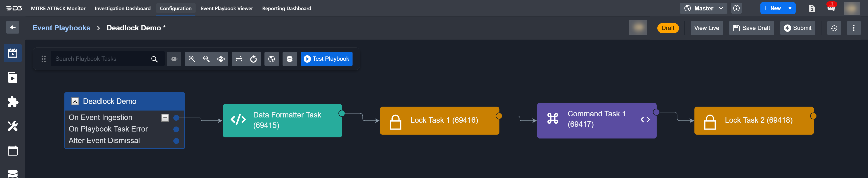Toggle minus box beside On Event Ingestion
868x178 pixels.
point(165,117)
